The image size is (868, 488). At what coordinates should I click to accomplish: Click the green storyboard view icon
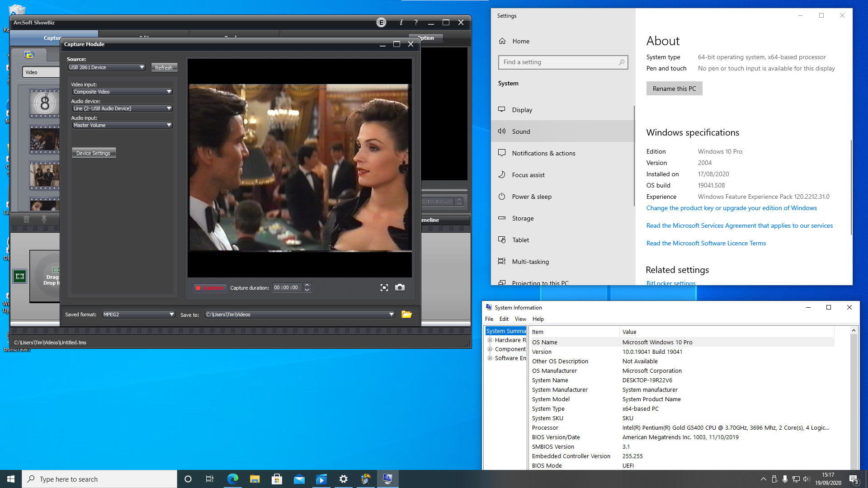pos(19,276)
